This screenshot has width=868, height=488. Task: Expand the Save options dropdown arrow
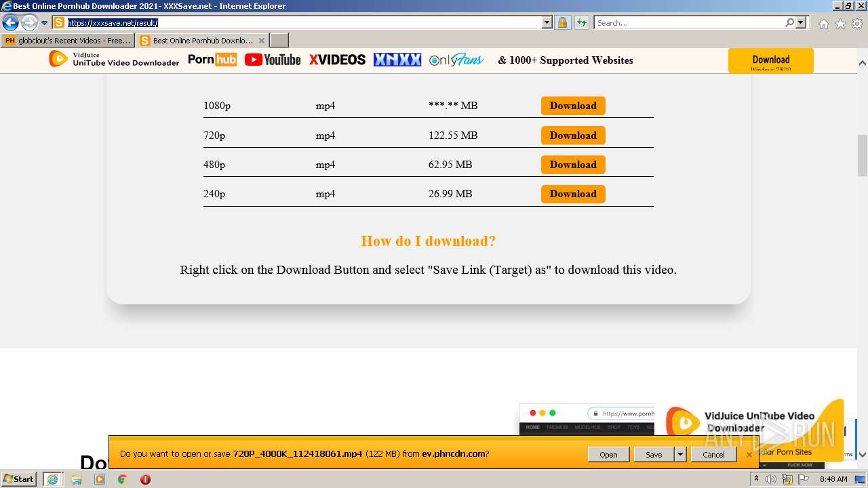tap(680, 455)
